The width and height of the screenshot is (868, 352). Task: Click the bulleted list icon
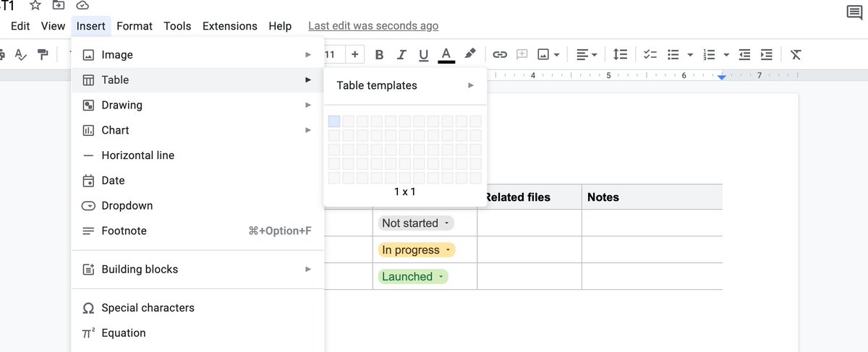coord(673,54)
